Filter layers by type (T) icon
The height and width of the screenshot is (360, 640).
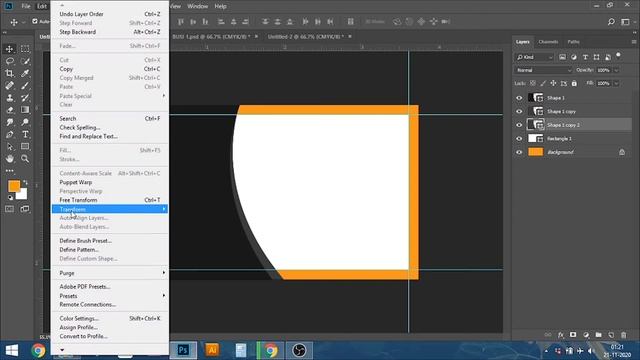(x=585, y=57)
